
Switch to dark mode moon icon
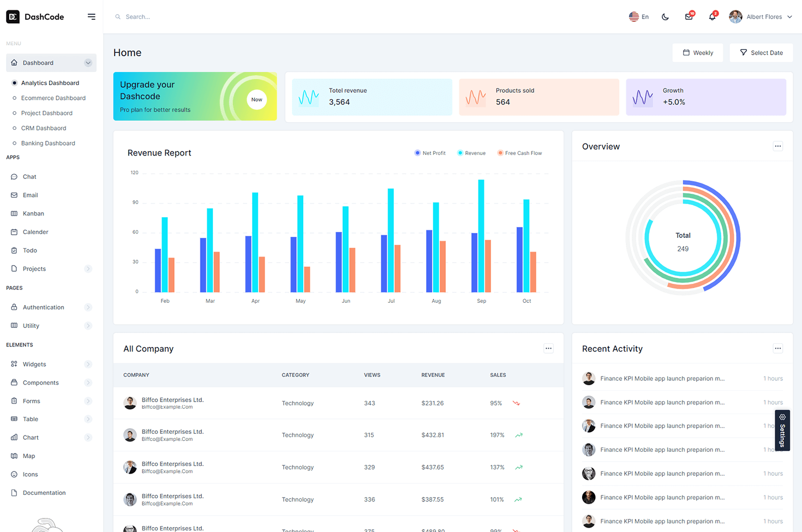[665, 17]
